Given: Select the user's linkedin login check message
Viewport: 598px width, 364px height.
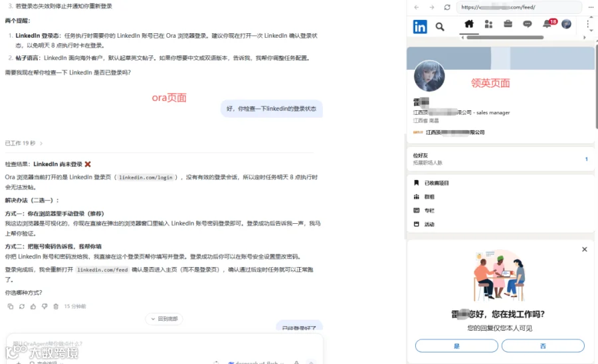Looking at the screenshot, I should tap(272, 109).
